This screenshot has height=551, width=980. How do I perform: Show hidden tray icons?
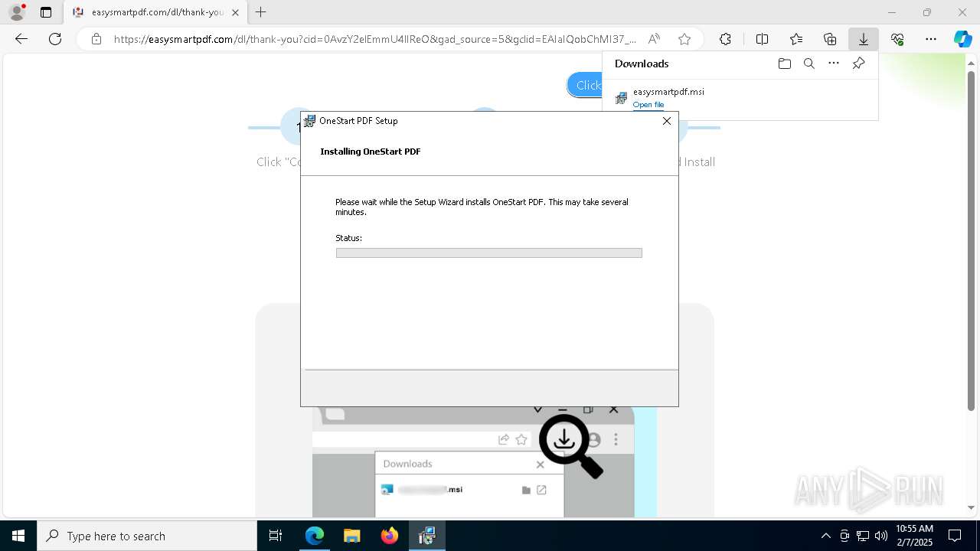click(x=825, y=536)
